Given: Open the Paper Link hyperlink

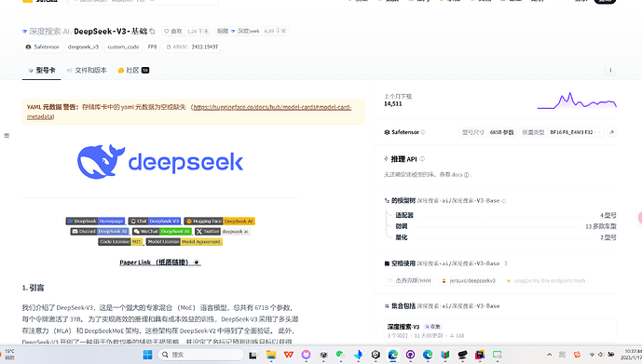Looking at the screenshot, I should tap(159, 263).
